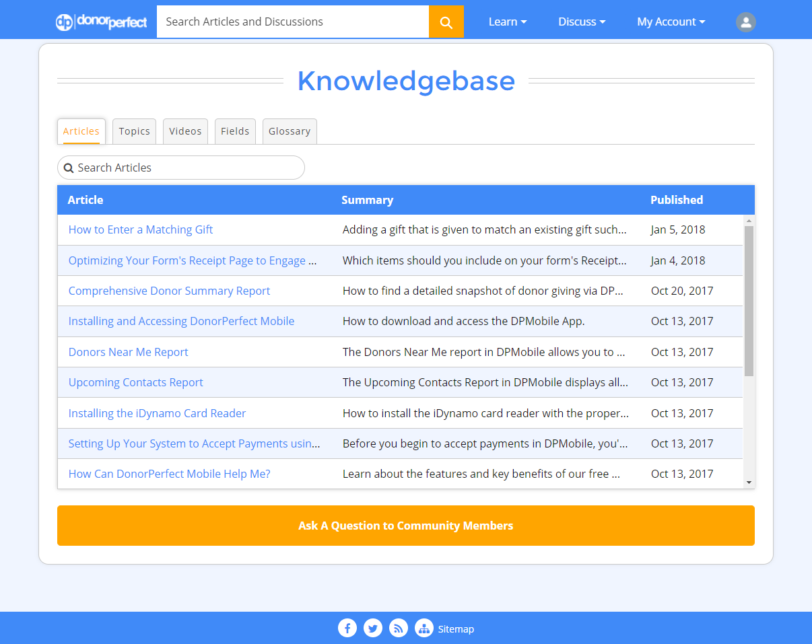This screenshot has height=644, width=812.
Task: Open Optimizing Your Form's Receipt Page article
Action: click(193, 260)
